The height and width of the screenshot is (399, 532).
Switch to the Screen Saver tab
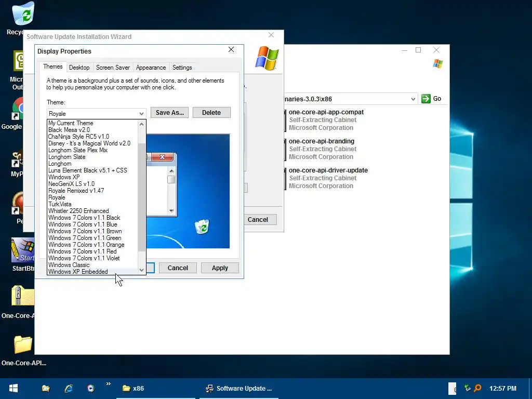[x=113, y=68]
